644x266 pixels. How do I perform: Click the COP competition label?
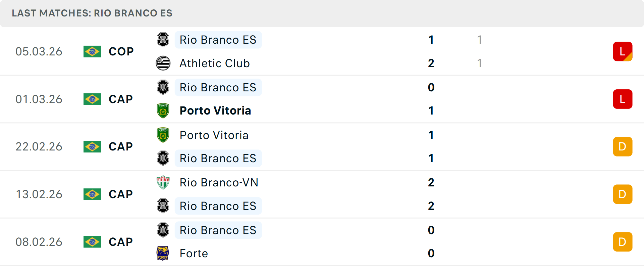(121, 52)
